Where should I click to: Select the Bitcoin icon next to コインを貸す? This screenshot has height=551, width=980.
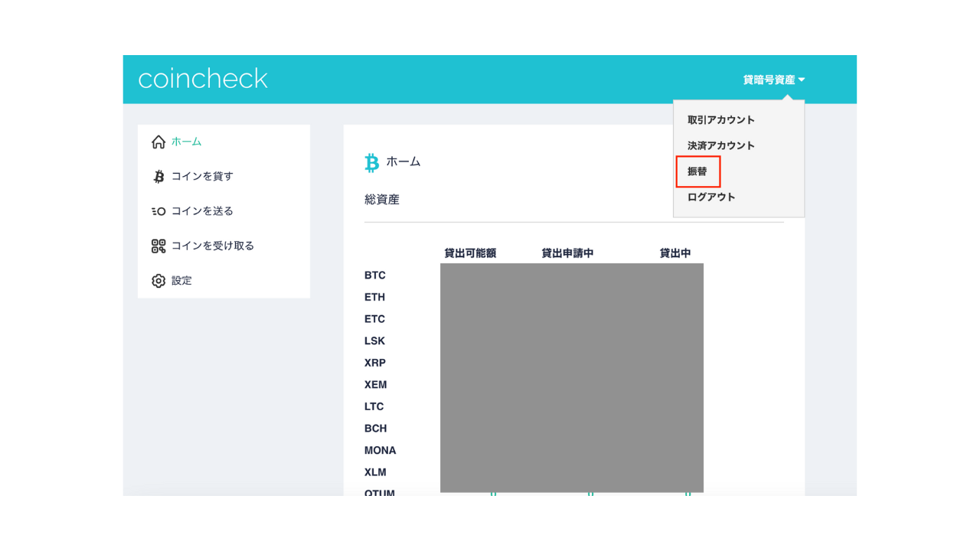pos(158,176)
